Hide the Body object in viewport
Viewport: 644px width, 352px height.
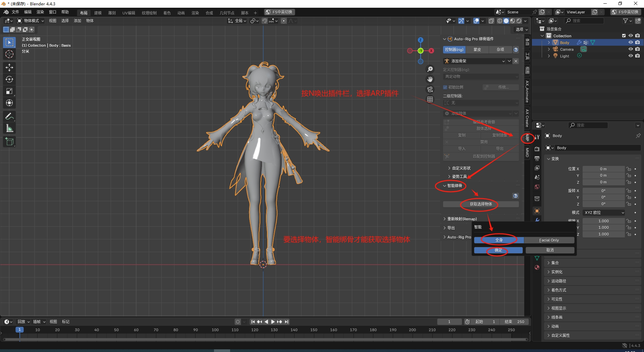coord(631,43)
